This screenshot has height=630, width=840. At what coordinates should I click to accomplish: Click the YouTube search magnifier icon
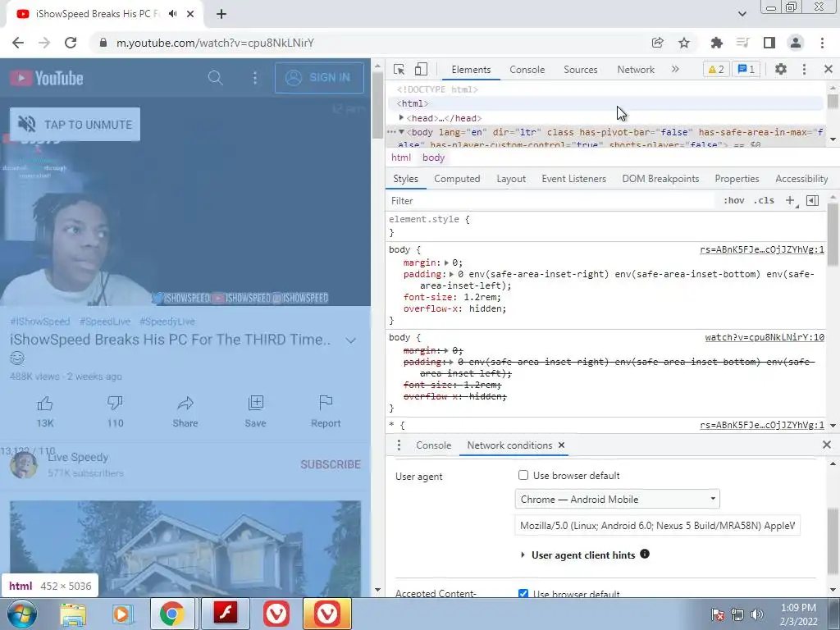(216, 78)
